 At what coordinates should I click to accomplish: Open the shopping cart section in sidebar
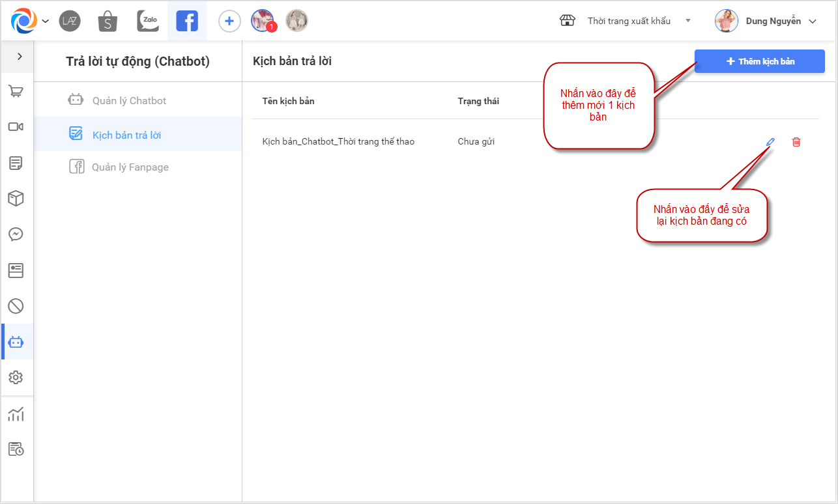pos(16,91)
